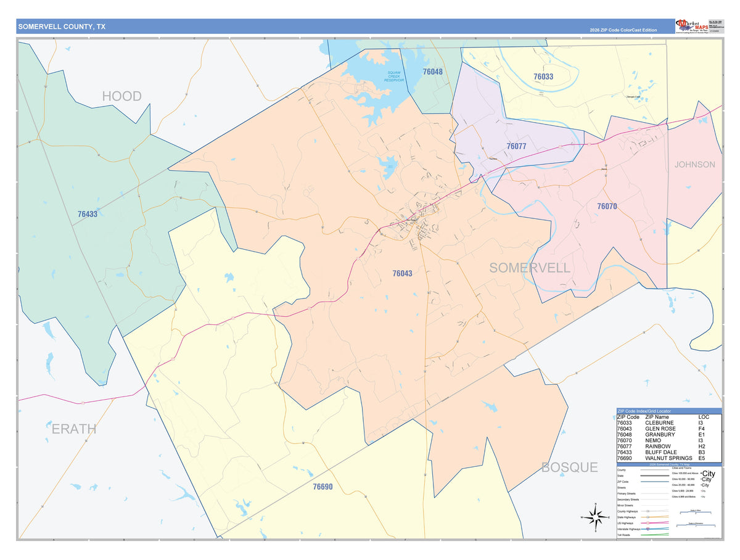
Task: Click the RAINBOW row in ZIP index
Action: [669, 447]
